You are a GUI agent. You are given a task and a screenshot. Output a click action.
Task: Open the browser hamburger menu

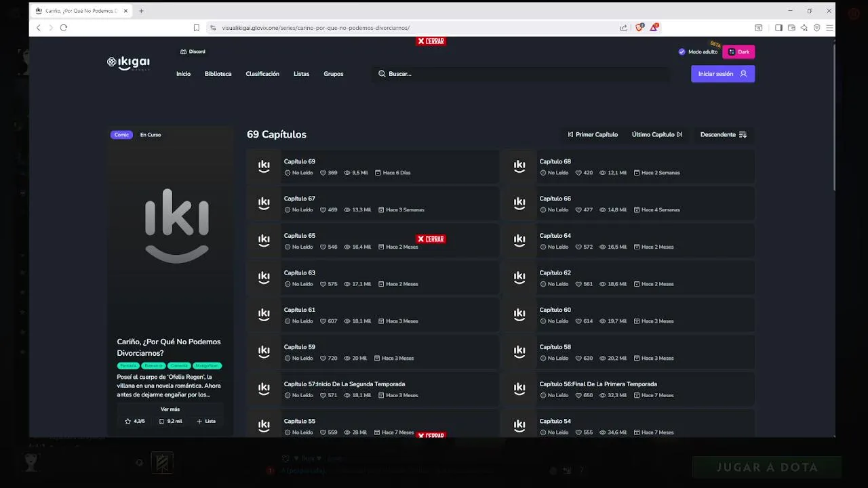point(829,28)
